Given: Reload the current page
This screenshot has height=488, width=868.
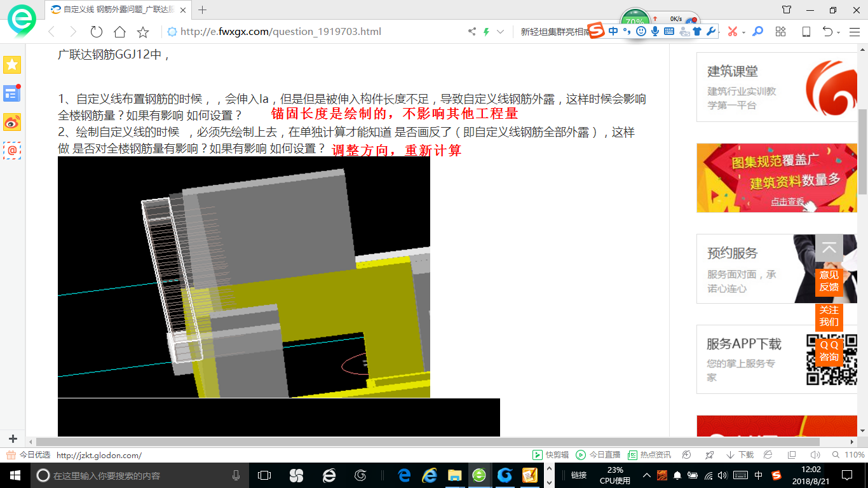Looking at the screenshot, I should click(96, 32).
